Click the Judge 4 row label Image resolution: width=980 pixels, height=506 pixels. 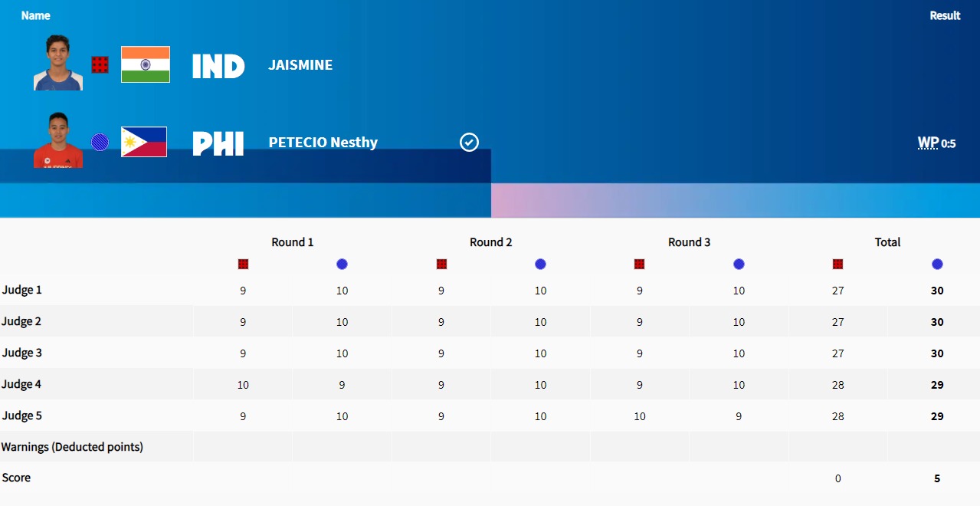click(x=22, y=384)
